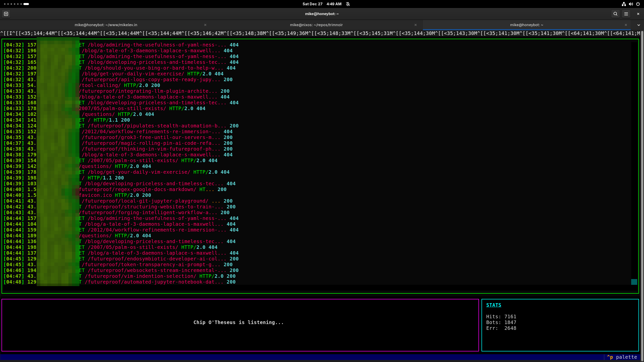Open a new terminal tab with the plus icon
644x362 pixels.
[x=6, y=14]
